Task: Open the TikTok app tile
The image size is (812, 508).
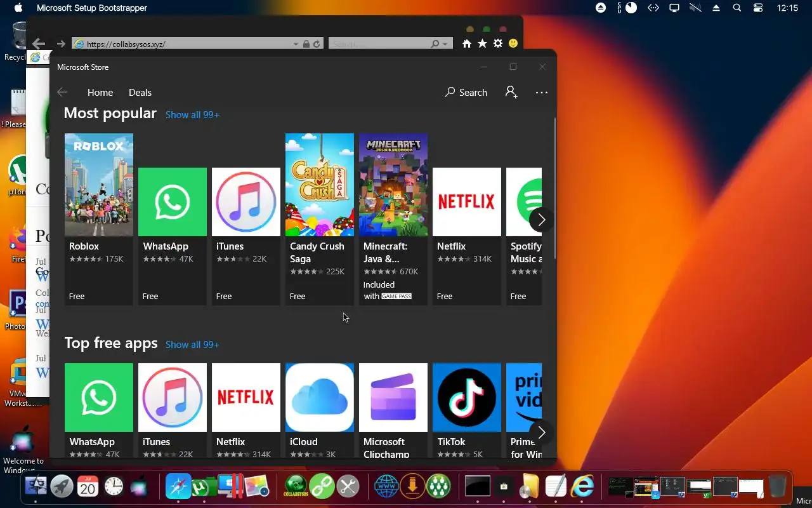Action: 467,410
